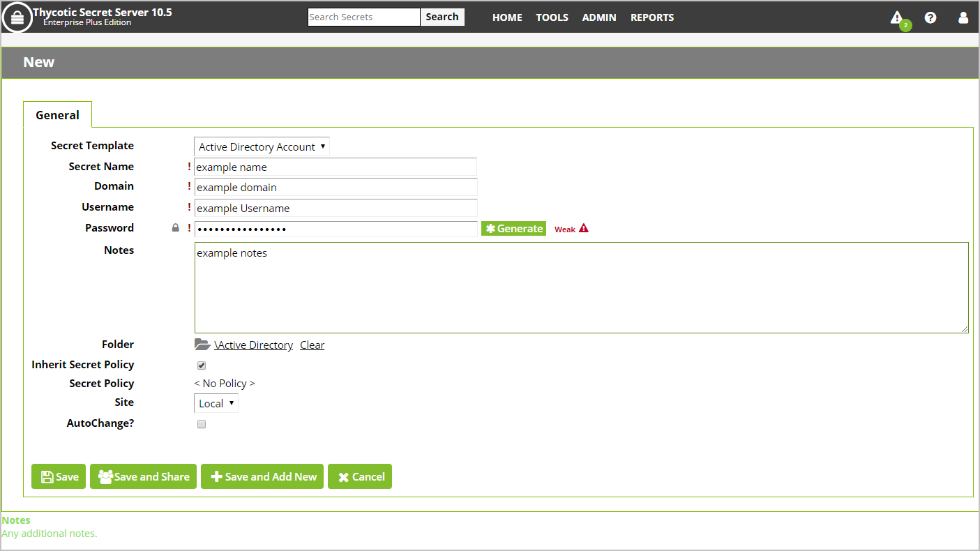Open the Secret Template dropdown
Image resolution: width=980 pixels, height=551 pixels.
pos(262,146)
